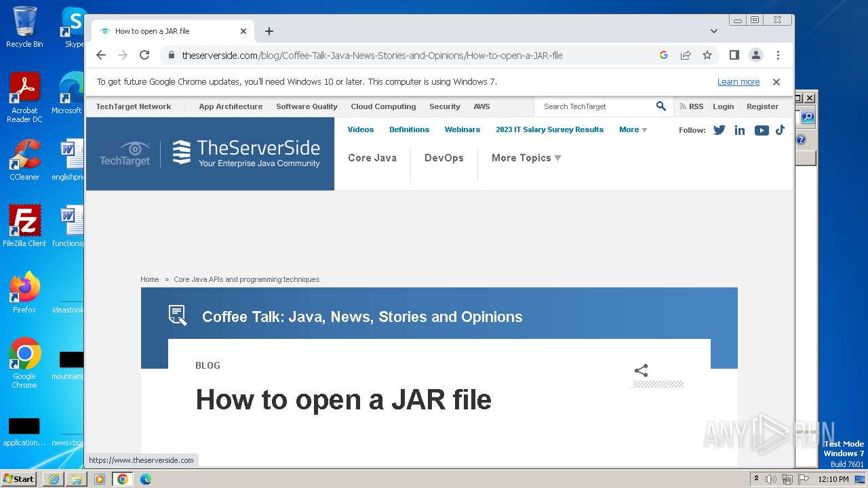Open Chrome's three-dot menu
868x488 pixels.
tap(778, 56)
